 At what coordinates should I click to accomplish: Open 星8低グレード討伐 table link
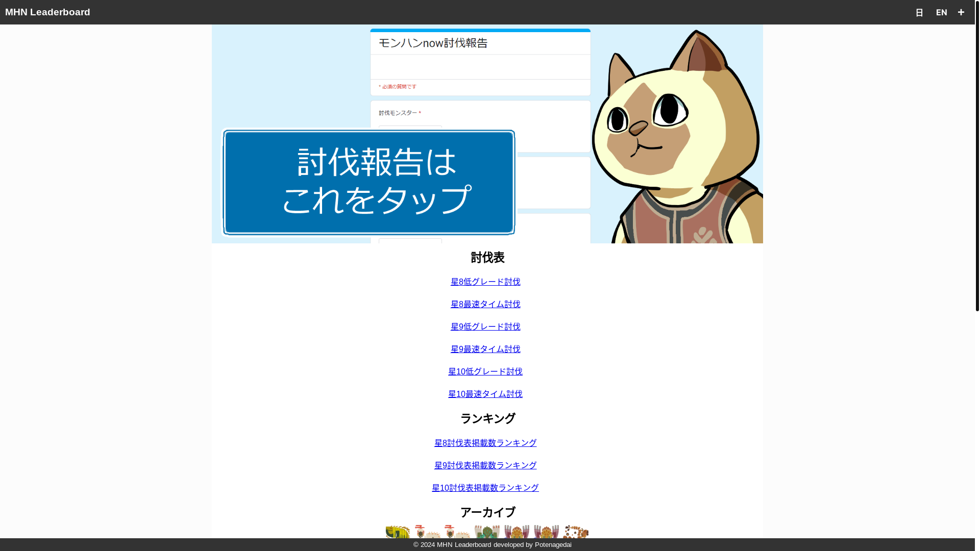click(485, 282)
